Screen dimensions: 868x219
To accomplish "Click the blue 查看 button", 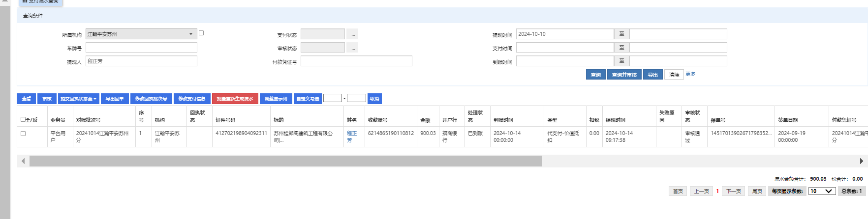I will pos(26,99).
